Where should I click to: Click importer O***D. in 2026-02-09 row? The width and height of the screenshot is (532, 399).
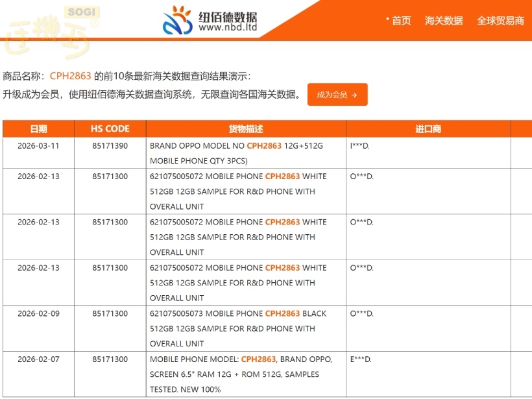pos(361,313)
